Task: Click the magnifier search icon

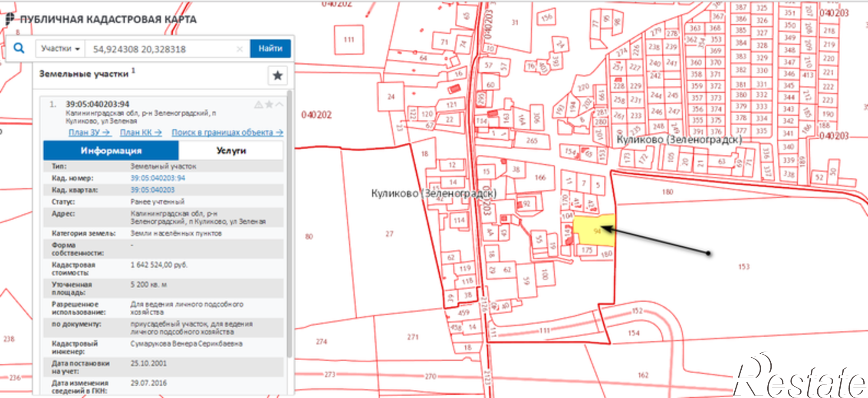Action: 19,48
